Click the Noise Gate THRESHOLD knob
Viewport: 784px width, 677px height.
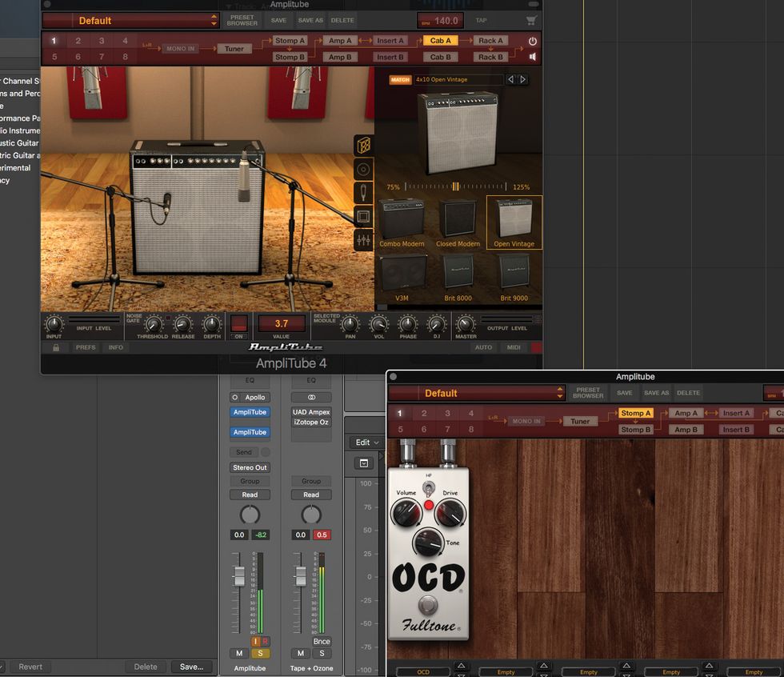coord(153,325)
